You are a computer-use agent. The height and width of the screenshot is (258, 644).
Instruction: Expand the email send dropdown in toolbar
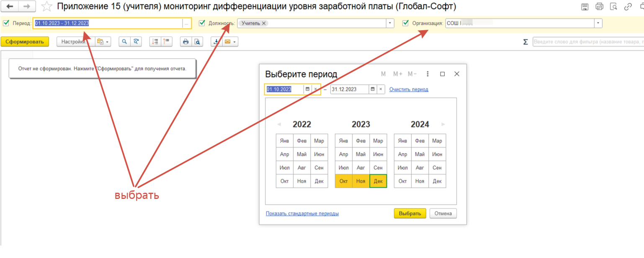point(234,42)
